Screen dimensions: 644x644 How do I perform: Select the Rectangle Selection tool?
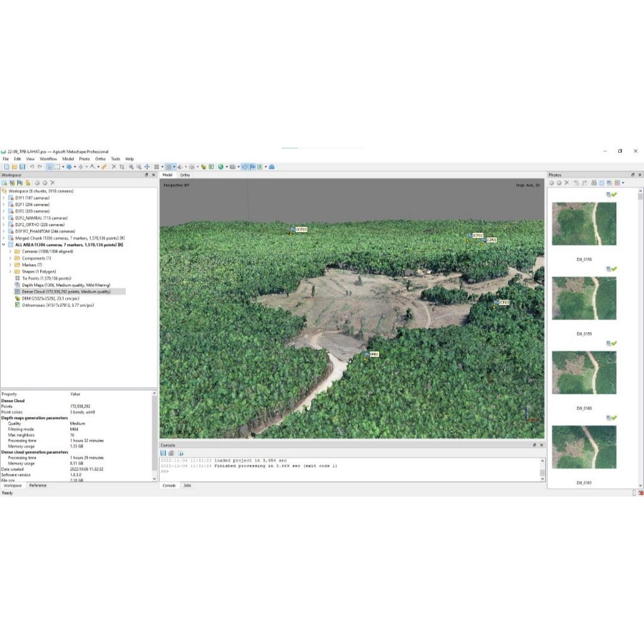pyautogui.click(x=57, y=167)
